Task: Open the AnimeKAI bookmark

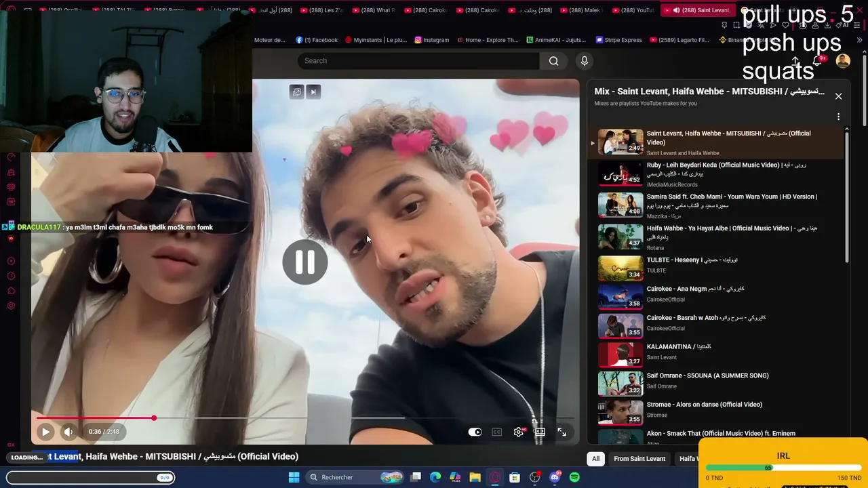Action: coord(555,40)
